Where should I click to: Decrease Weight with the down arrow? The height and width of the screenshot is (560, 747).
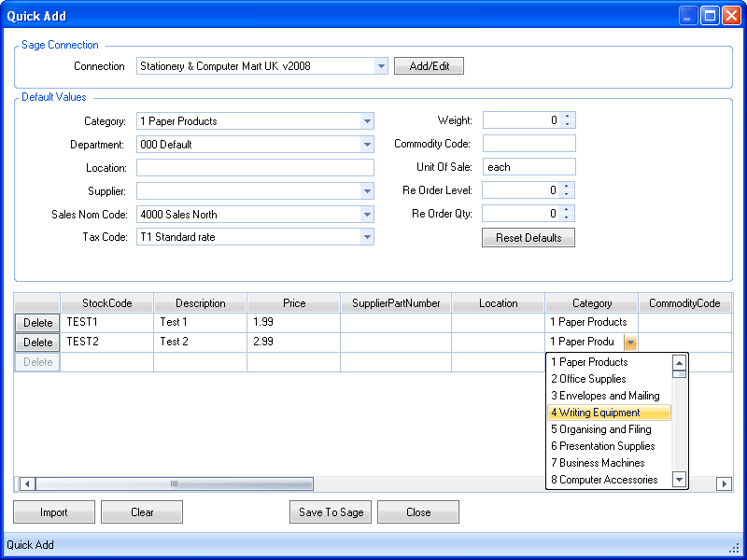point(567,124)
